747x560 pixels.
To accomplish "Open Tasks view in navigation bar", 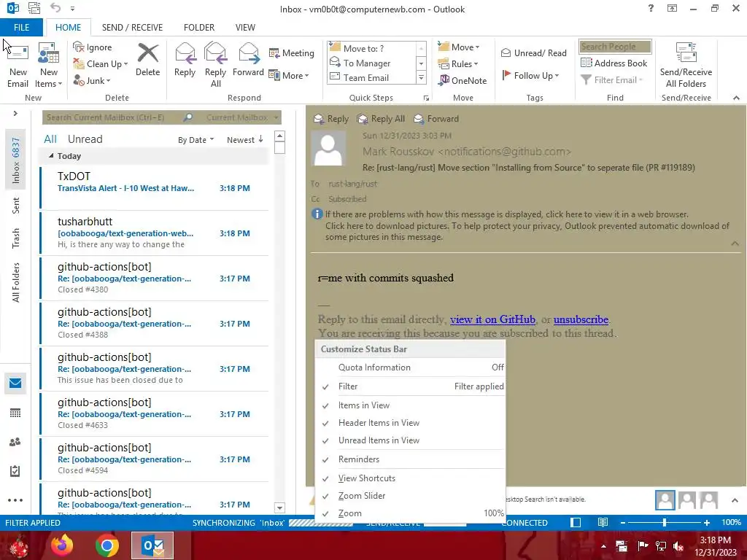I will (15, 471).
